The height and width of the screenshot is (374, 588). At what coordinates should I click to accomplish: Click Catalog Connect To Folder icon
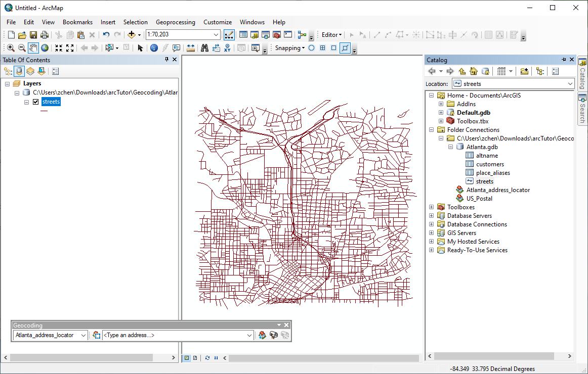(x=524, y=71)
